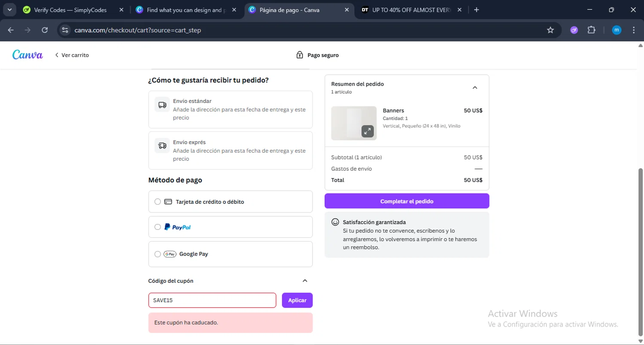Click the Banners product thumbnail

354,123
